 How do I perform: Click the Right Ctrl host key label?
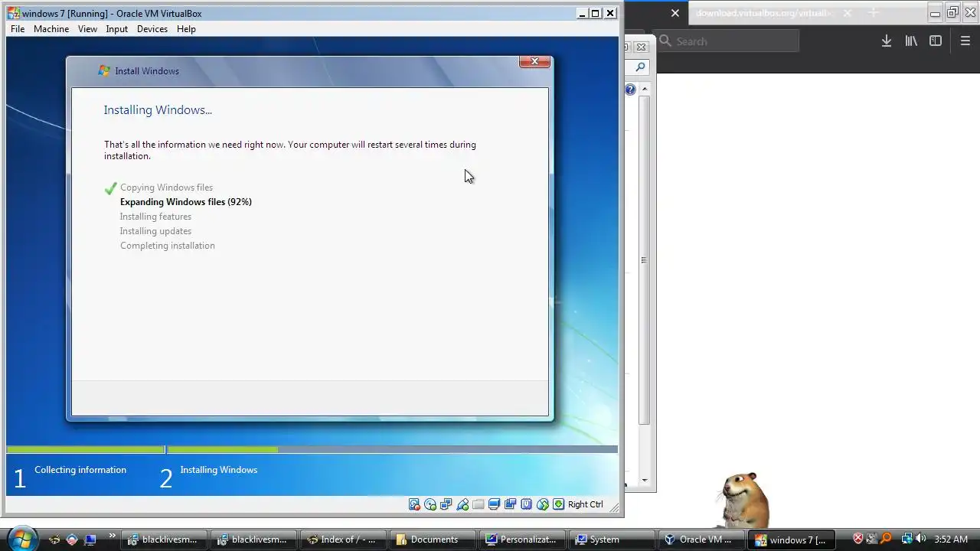586,504
